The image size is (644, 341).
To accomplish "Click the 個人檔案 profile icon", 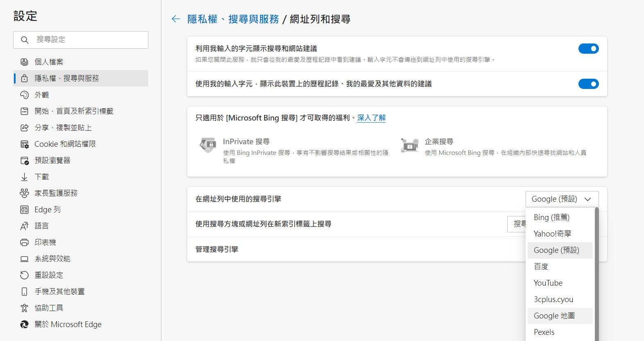I will (24, 62).
